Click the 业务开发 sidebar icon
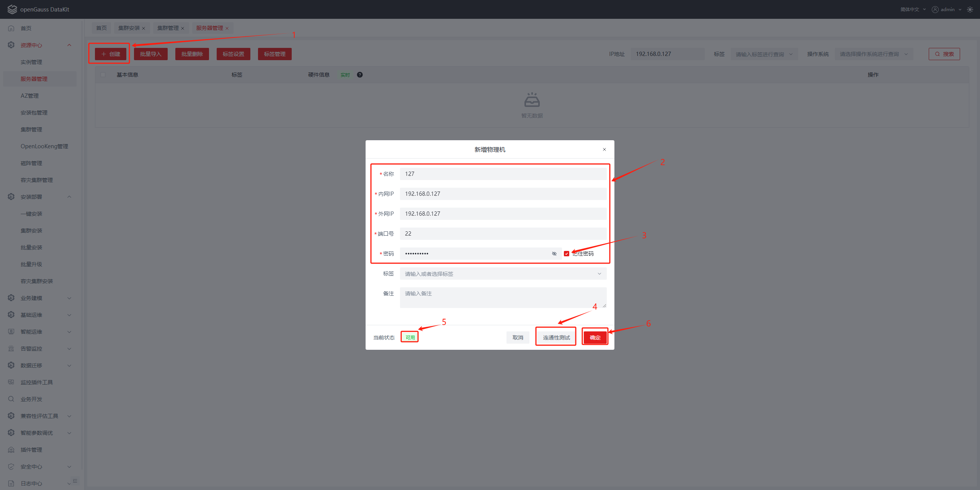The width and height of the screenshot is (980, 490). 11,399
